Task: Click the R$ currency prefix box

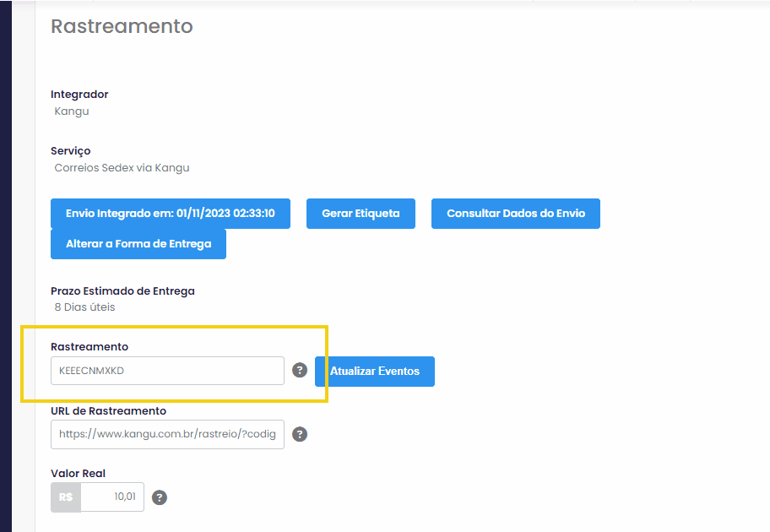Action: (x=66, y=497)
